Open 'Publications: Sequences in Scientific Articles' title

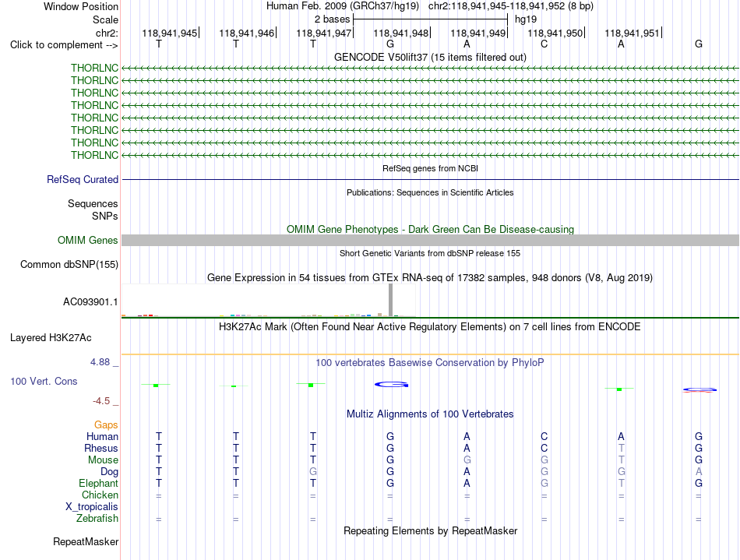(430, 192)
